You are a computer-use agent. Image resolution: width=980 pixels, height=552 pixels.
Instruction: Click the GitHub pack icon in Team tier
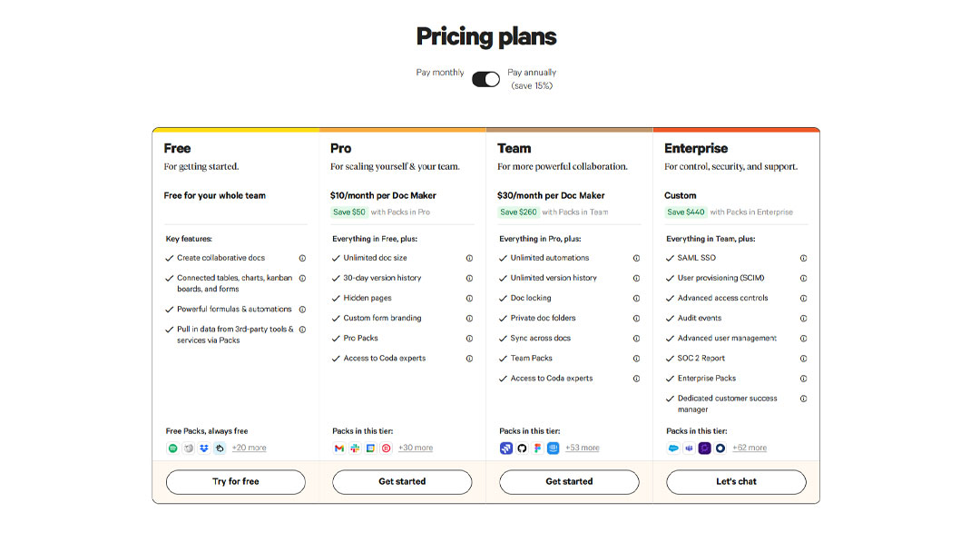click(x=522, y=448)
